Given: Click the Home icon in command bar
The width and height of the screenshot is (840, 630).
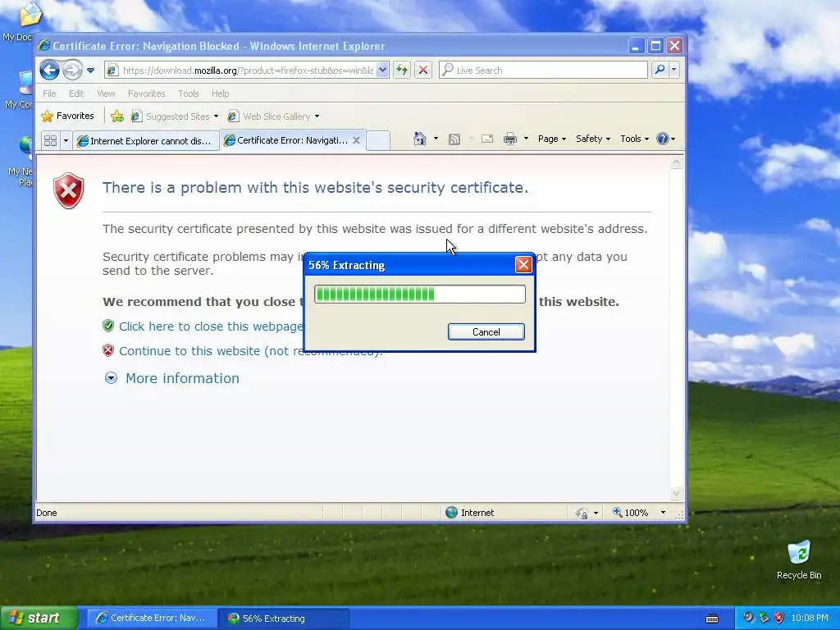Looking at the screenshot, I should [420, 139].
